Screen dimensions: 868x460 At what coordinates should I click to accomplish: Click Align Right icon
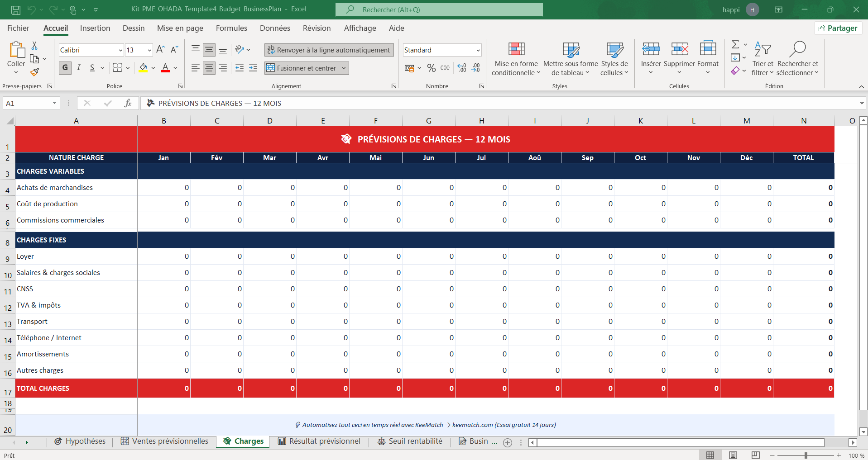click(x=223, y=68)
